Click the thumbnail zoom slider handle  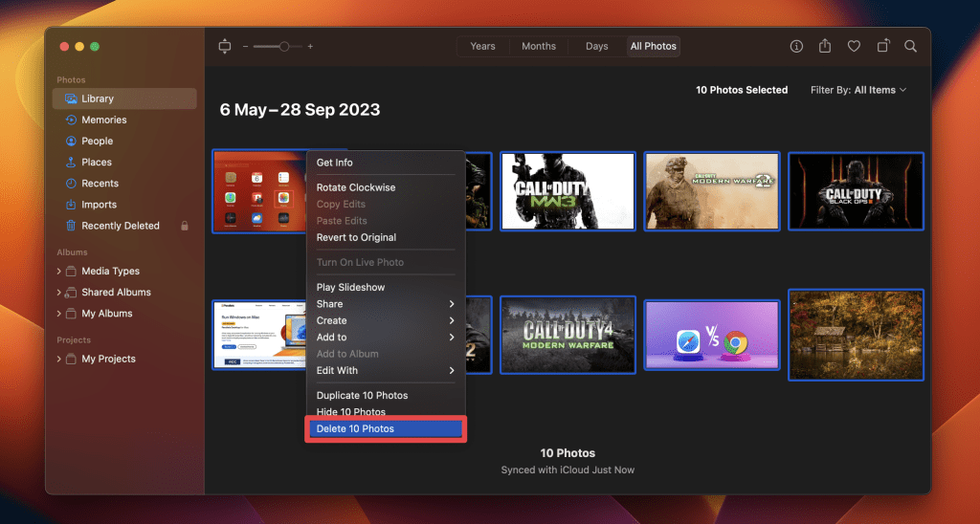pos(284,46)
